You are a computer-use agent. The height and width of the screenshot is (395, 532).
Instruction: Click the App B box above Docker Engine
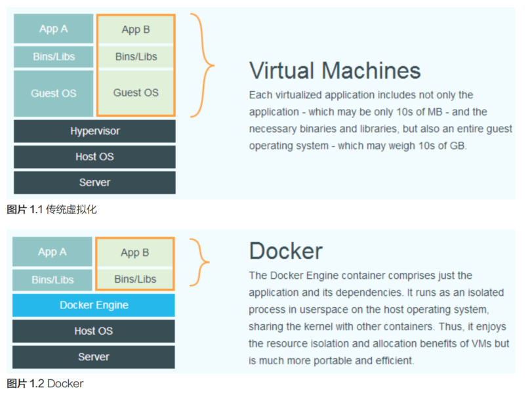[134, 253]
